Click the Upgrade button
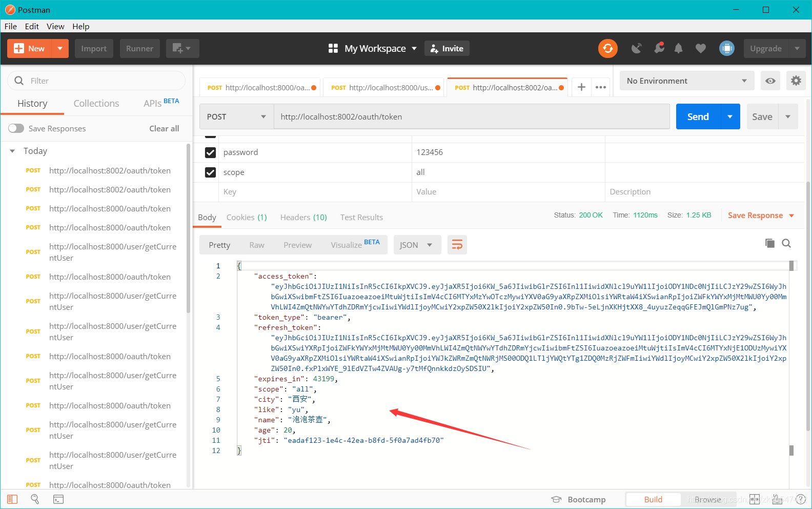The image size is (812, 509). [766, 48]
